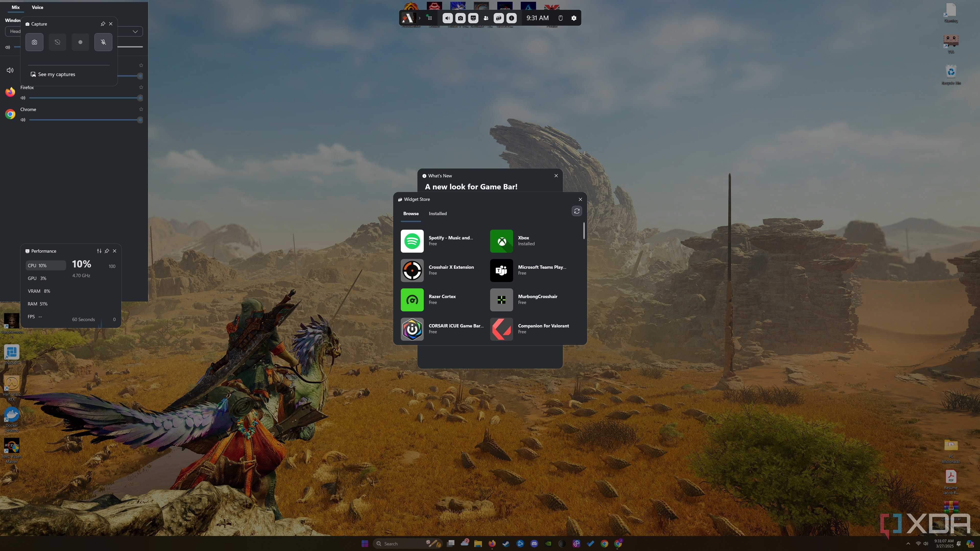This screenshot has height=551, width=980.
Task: Favorite Chrome with the star icon
Action: 141,109
